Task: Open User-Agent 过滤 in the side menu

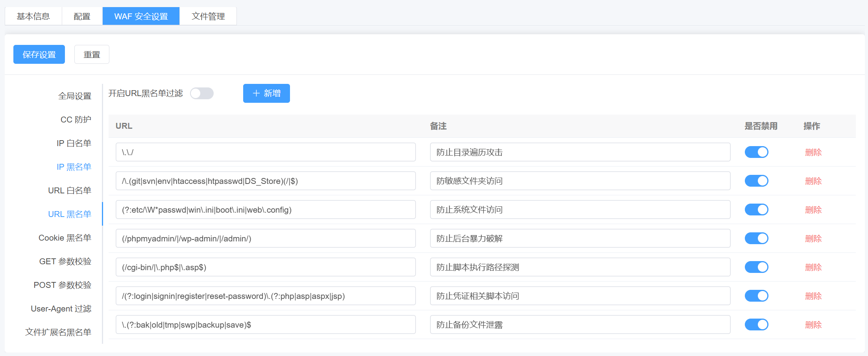Action: click(x=61, y=309)
